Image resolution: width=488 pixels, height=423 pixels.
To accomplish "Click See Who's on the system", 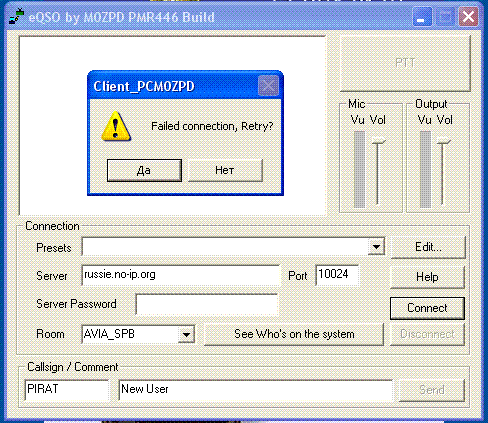I will click(x=294, y=334).
